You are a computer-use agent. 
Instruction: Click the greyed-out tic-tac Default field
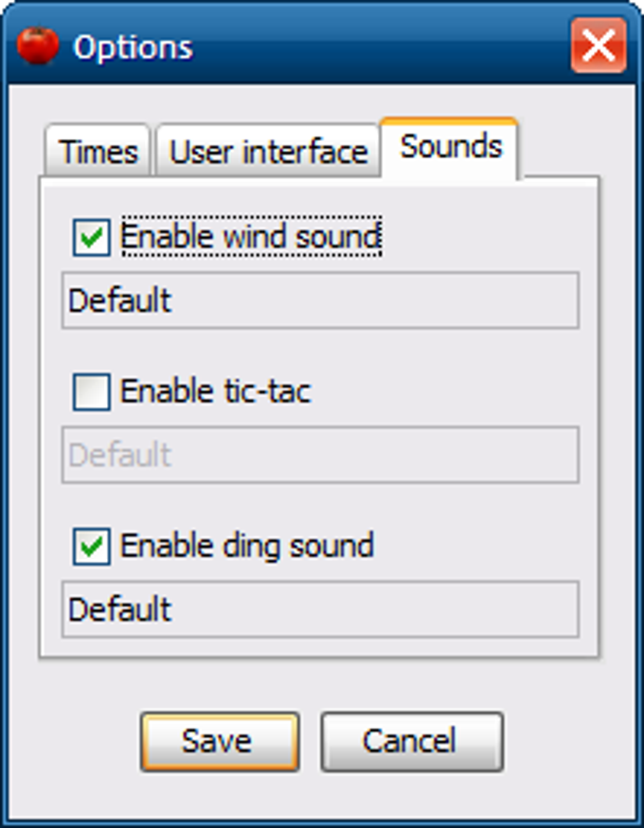point(320,455)
